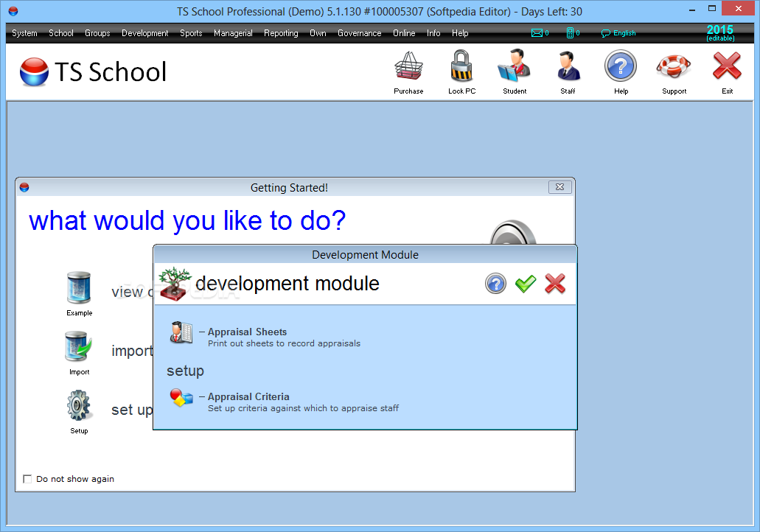Open the Development menu
The height and width of the screenshot is (532, 760).
point(145,33)
